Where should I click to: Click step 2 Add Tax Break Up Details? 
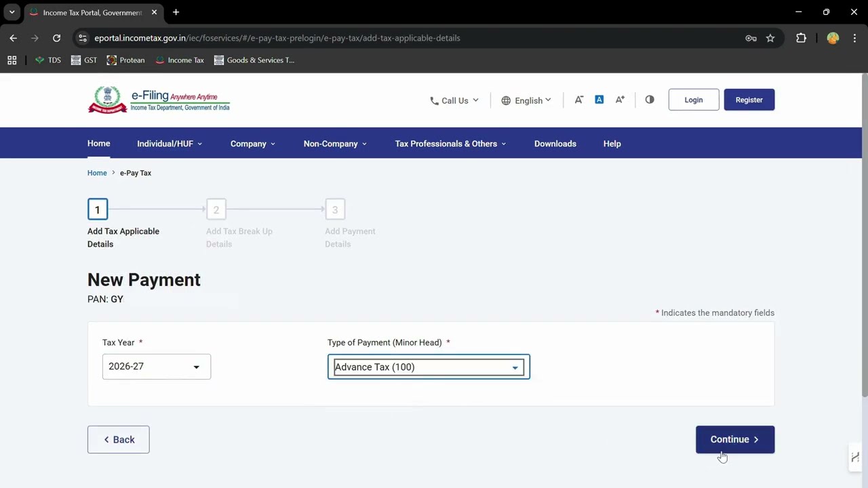(x=216, y=209)
